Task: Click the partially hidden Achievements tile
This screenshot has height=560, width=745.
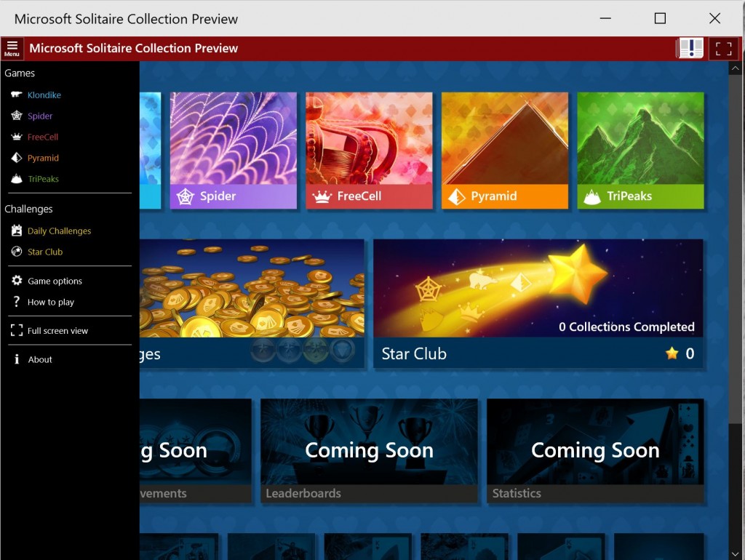Action: point(195,451)
